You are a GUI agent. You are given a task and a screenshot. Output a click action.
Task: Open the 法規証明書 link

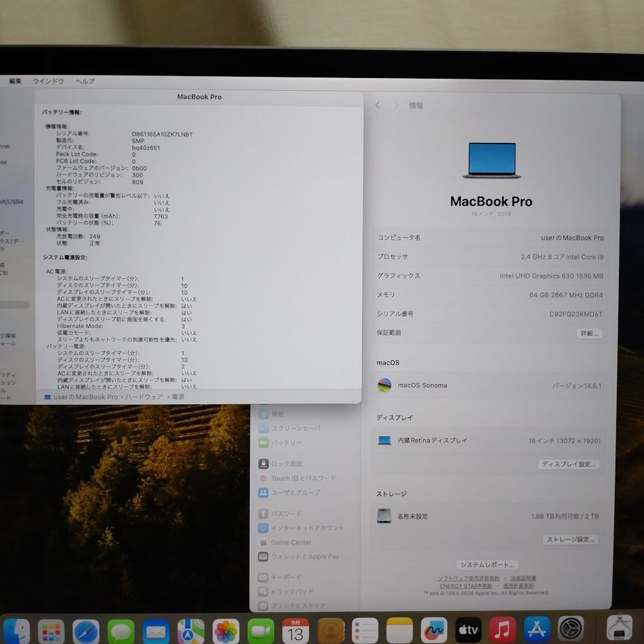[523, 578]
